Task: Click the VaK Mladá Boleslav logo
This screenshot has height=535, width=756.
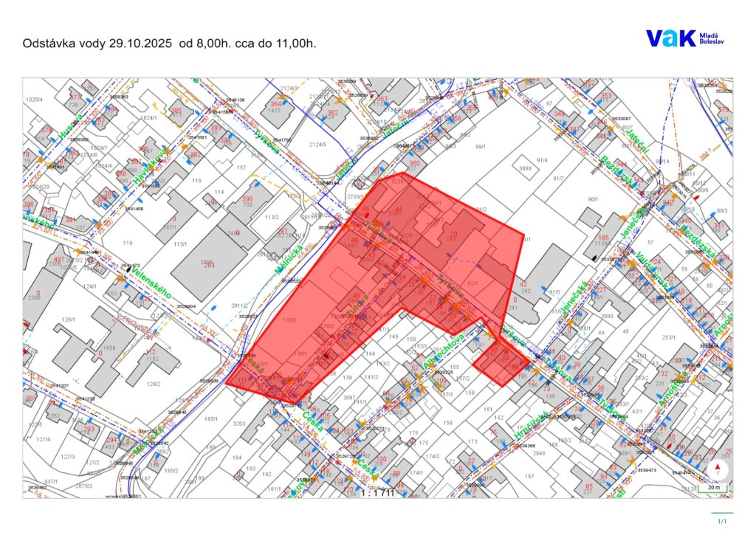Action: pyautogui.click(x=685, y=38)
